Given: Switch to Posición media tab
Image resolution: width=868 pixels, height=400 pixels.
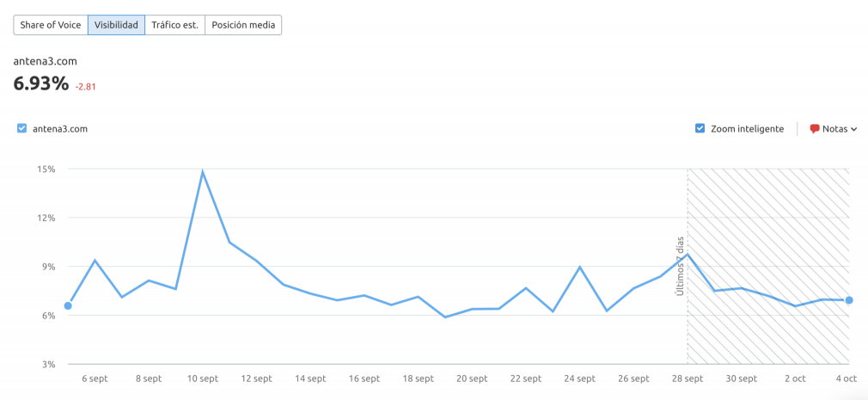Looking at the screenshot, I should [243, 25].
